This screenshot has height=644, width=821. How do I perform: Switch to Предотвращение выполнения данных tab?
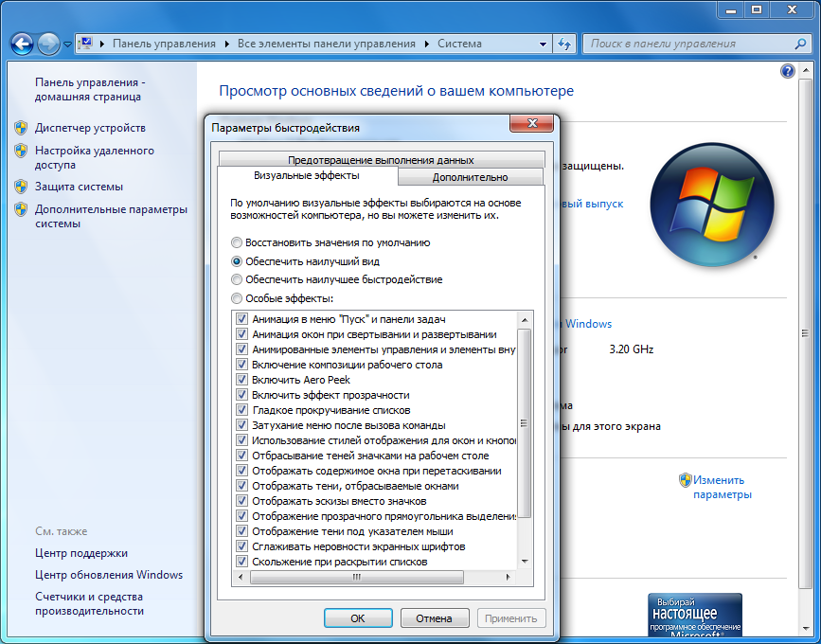[382, 160]
